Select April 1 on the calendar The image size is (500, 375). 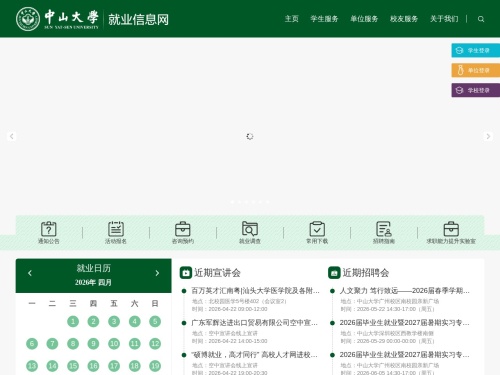point(73,321)
